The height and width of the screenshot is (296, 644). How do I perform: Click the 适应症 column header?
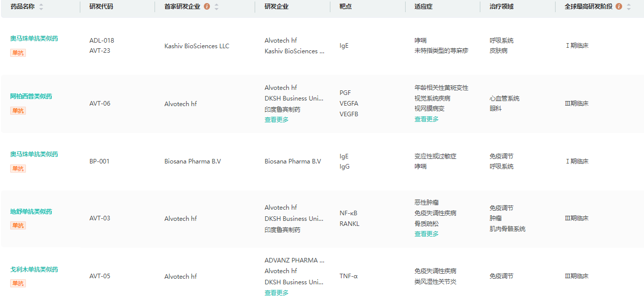click(x=423, y=7)
